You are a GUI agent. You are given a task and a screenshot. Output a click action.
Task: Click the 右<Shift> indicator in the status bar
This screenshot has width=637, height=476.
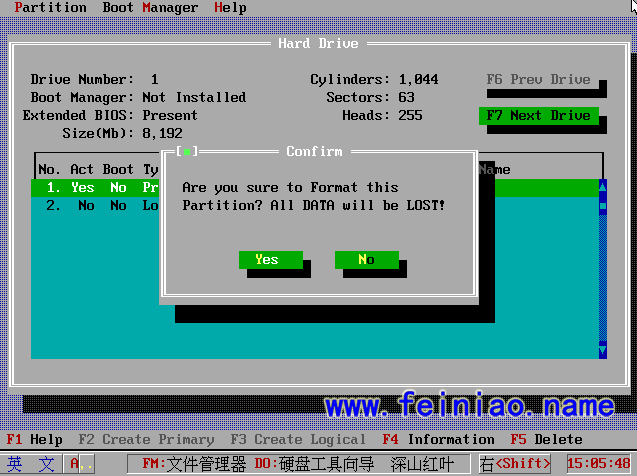click(x=515, y=463)
